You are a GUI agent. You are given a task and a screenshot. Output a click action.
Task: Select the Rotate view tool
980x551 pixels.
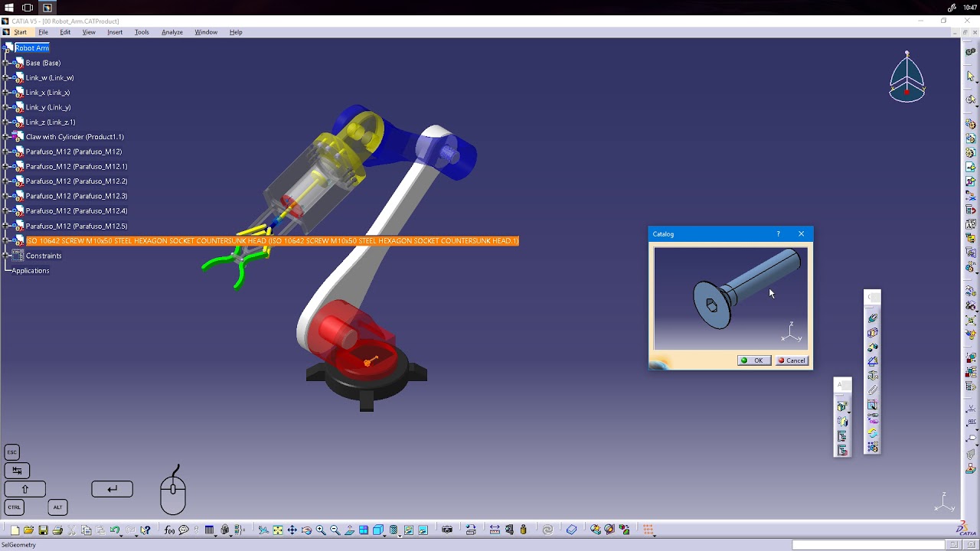pos(306,530)
